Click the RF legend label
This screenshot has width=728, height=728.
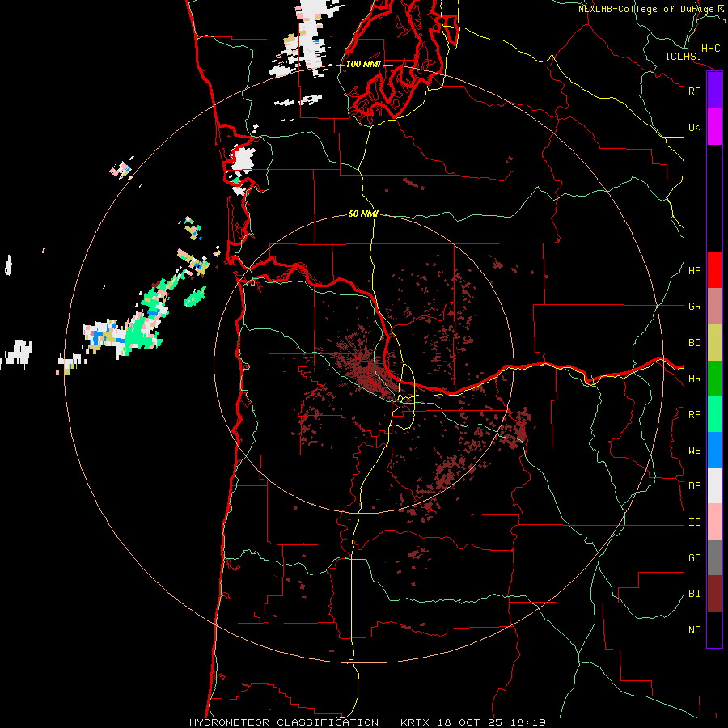click(x=694, y=91)
